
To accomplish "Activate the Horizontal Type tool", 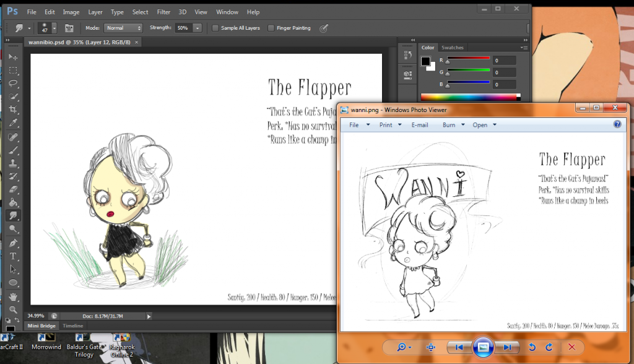I will point(13,256).
